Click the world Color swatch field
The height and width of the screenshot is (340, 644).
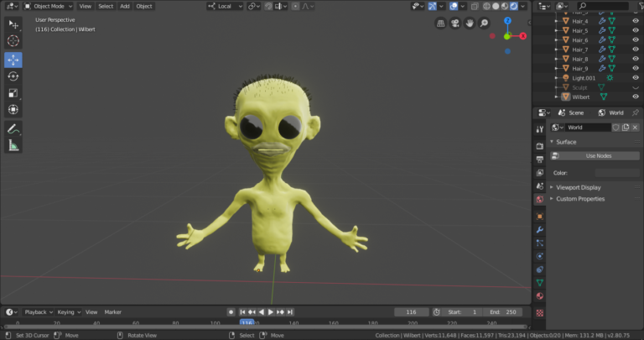(x=616, y=173)
